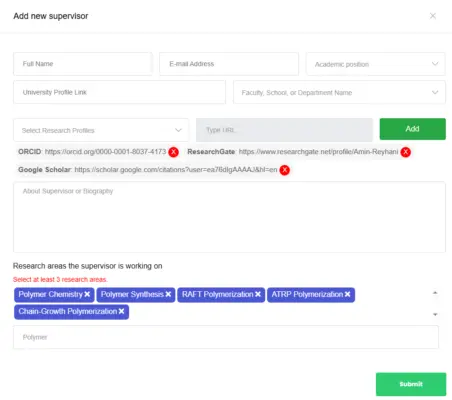Click the ORCID URL text
The height and width of the screenshot is (400, 452).
click(105, 152)
